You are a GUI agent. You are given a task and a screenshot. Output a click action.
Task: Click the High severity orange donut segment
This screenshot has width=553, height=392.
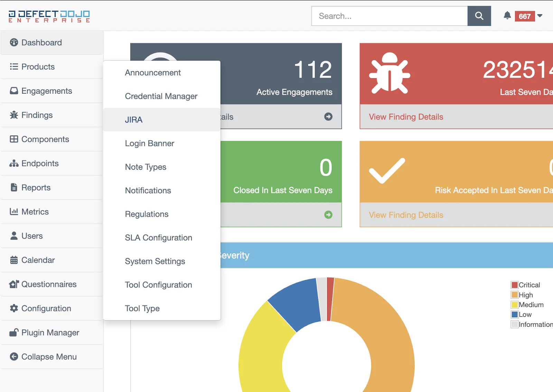(387, 332)
